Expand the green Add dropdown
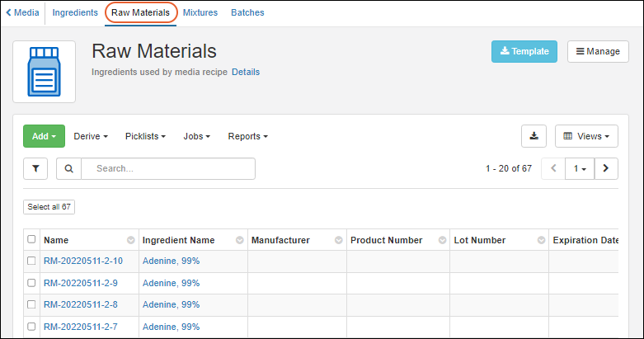This screenshot has height=339, width=644. point(44,136)
